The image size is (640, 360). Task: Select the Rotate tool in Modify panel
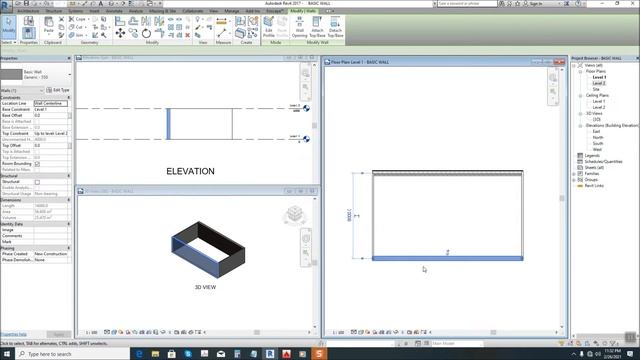[x=146, y=33]
